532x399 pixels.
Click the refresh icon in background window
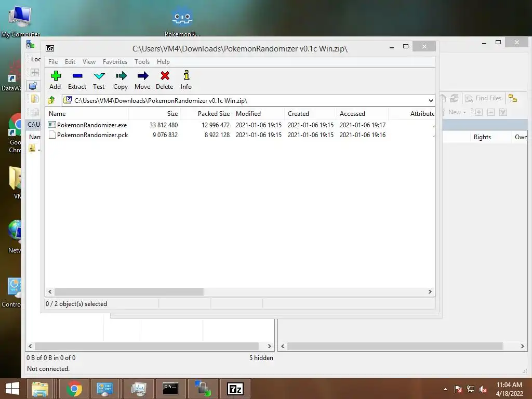454,98
